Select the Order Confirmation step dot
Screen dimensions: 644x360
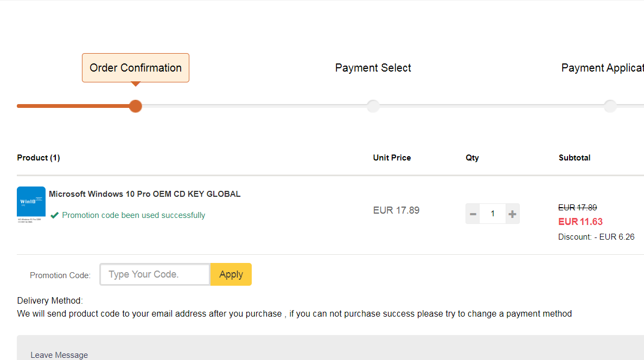(x=136, y=106)
